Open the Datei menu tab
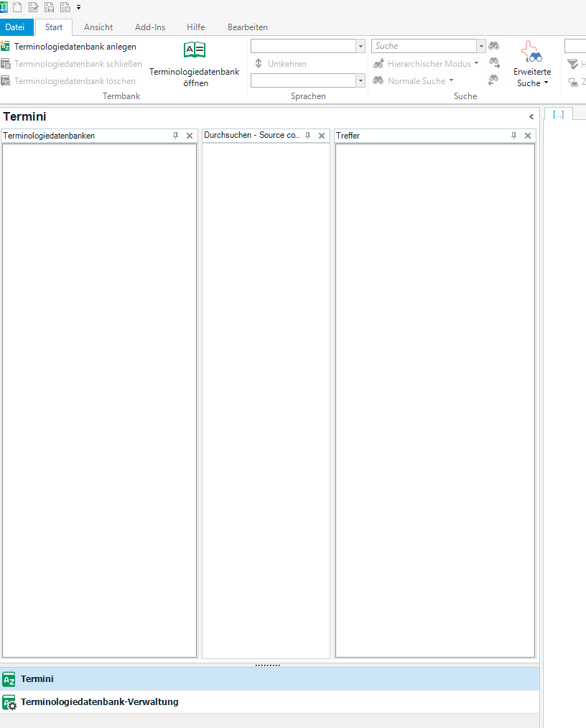This screenshot has height=728, width=586. point(15,27)
